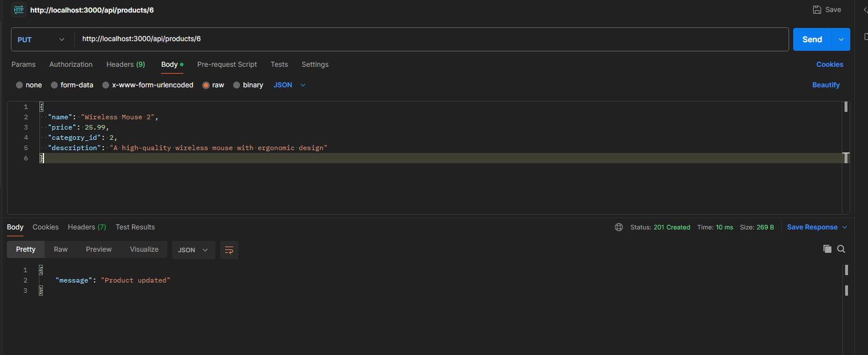The image size is (868, 355).
Task: Switch to the response Body tab
Action: 15,227
